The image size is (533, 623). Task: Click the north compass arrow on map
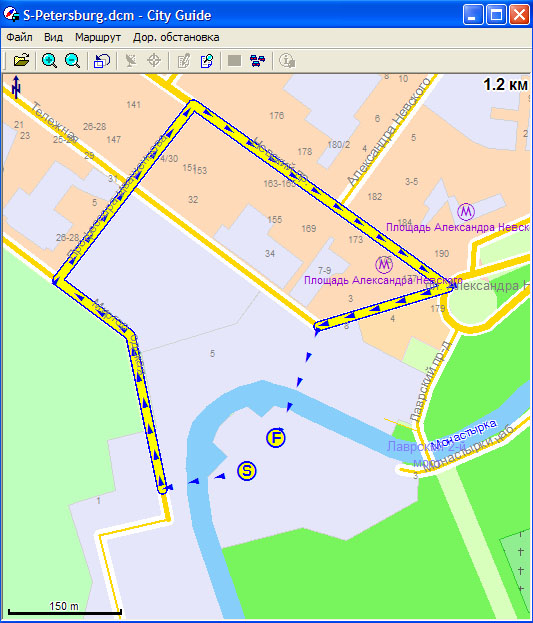[16, 87]
